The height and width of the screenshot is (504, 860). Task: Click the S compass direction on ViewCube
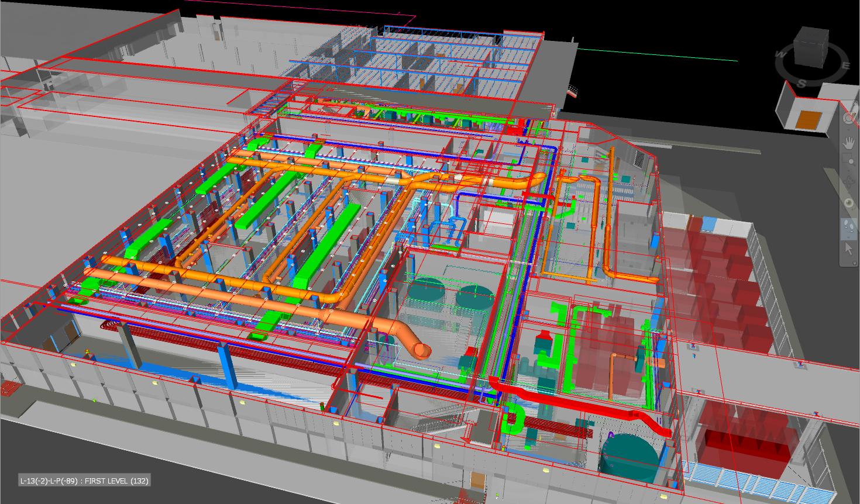coord(801,84)
